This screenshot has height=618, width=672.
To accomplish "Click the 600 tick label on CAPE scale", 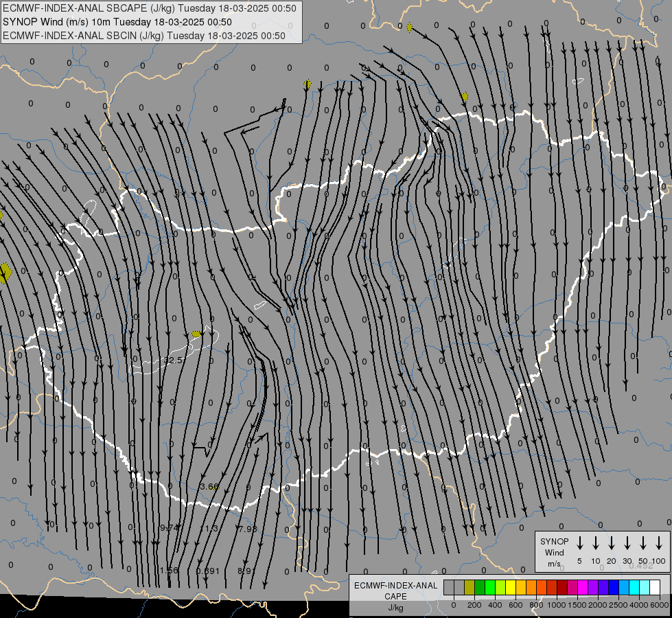I will [515, 605].
